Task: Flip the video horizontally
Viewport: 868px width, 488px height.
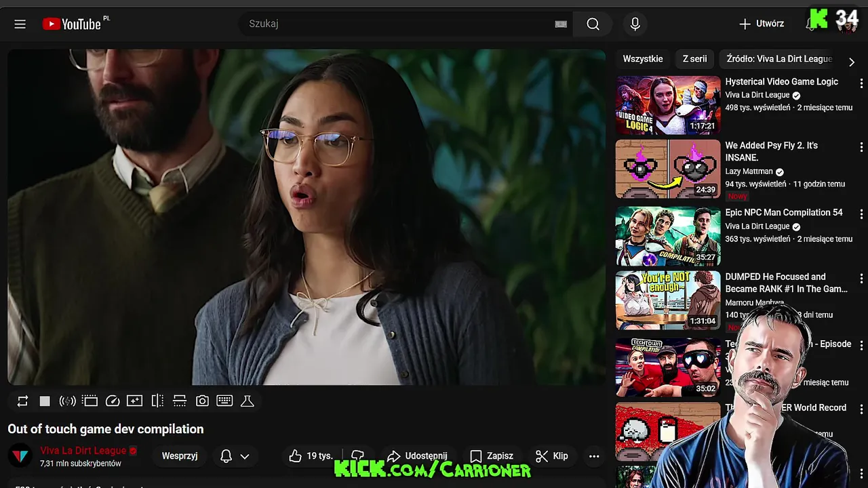Action: tap(157, 401)
